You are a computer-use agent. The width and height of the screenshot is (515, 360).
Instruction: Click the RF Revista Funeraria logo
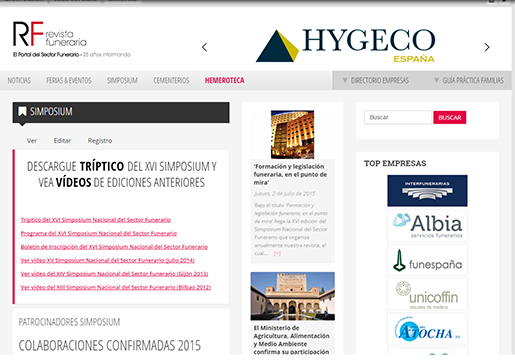click(71, 39)
